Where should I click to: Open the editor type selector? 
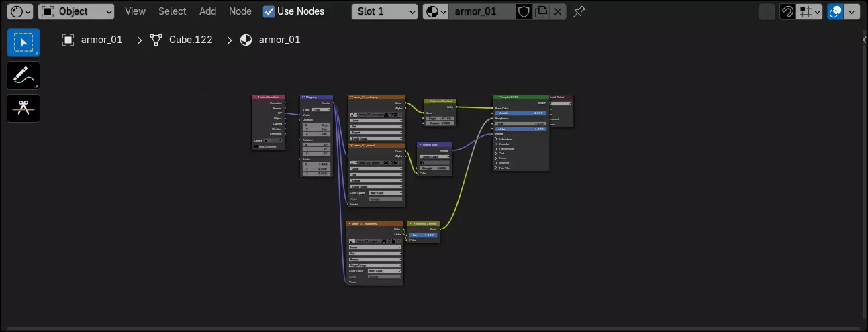[21, 11]
